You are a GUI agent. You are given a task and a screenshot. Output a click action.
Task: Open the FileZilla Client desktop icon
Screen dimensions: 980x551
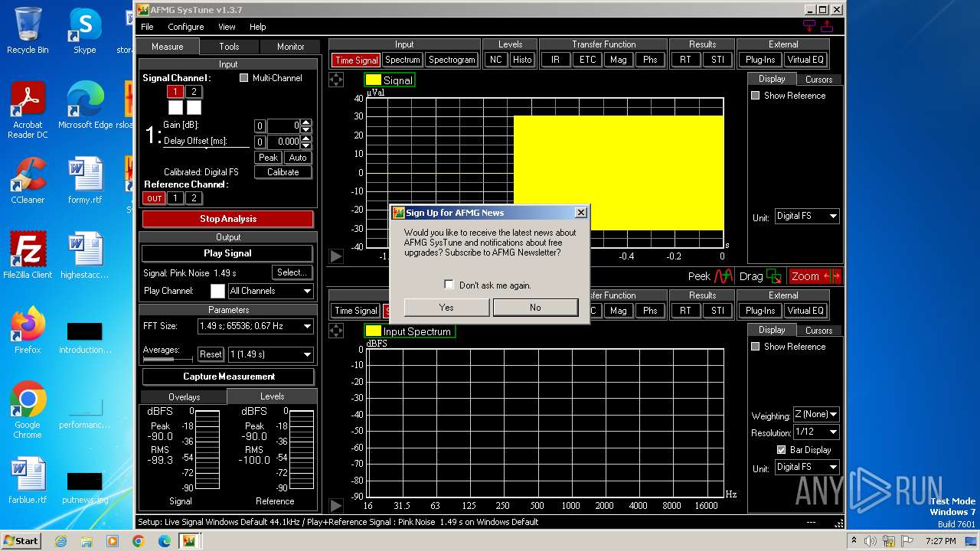pyautogui.click(x=28, y=256)
